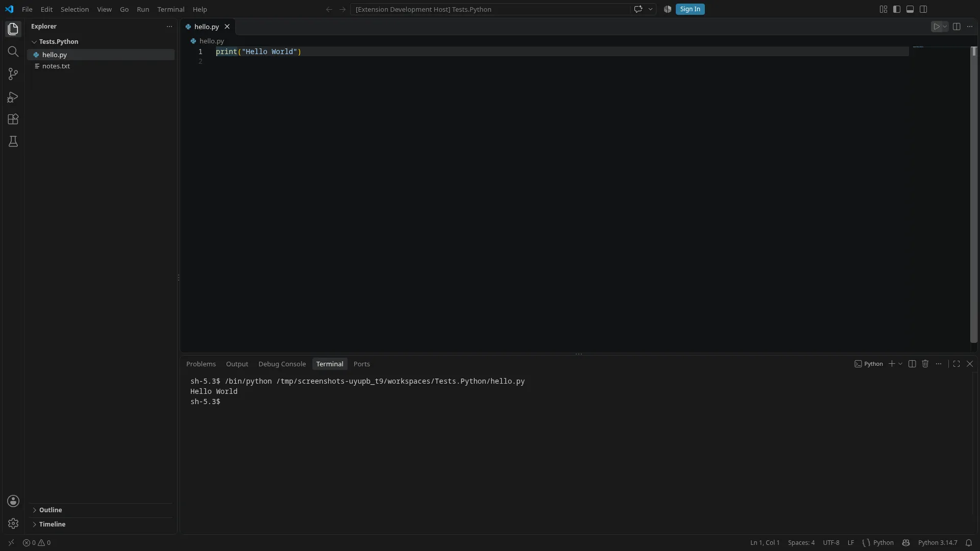
Task: Click the Sign In button
Action: [690, 9]
